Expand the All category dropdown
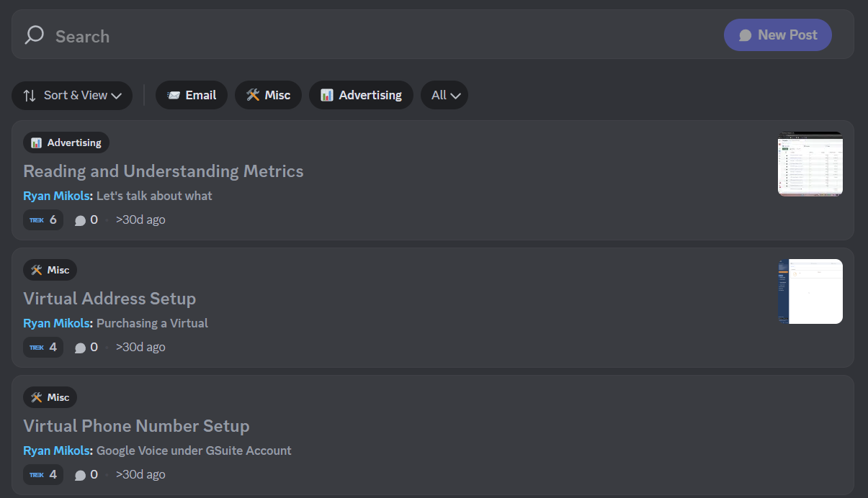The height and width of the screenshot is (498, 868). [x=444, y=95]
